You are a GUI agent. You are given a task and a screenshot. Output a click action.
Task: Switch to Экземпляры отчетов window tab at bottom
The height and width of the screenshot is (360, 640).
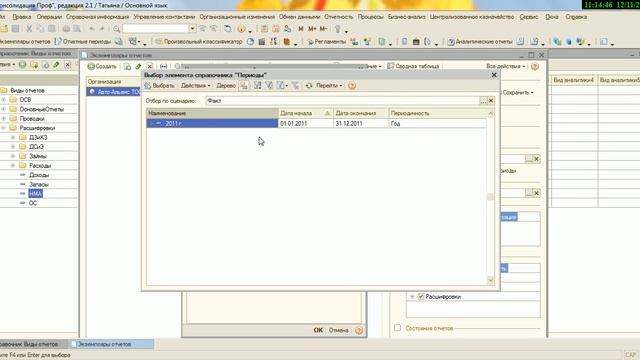click(x=112, y=344)
